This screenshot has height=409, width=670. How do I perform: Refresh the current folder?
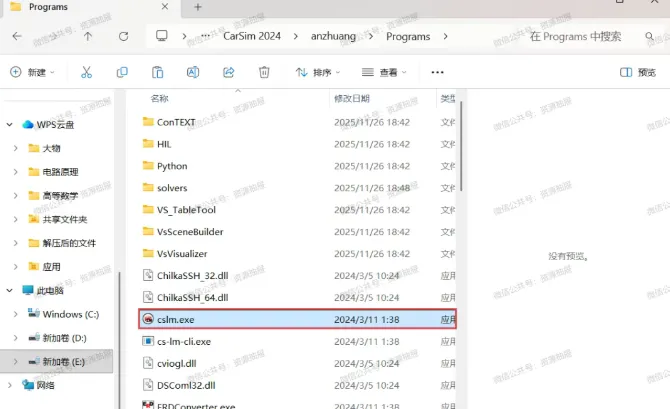123,36
